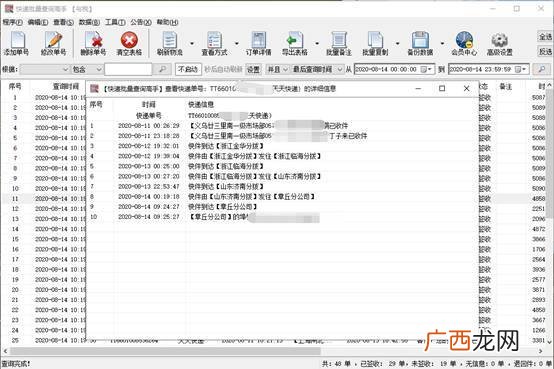Expand the arrow next to 导出表格
The height and width of the screenshot is (369, 554).
tap(317, 43)
